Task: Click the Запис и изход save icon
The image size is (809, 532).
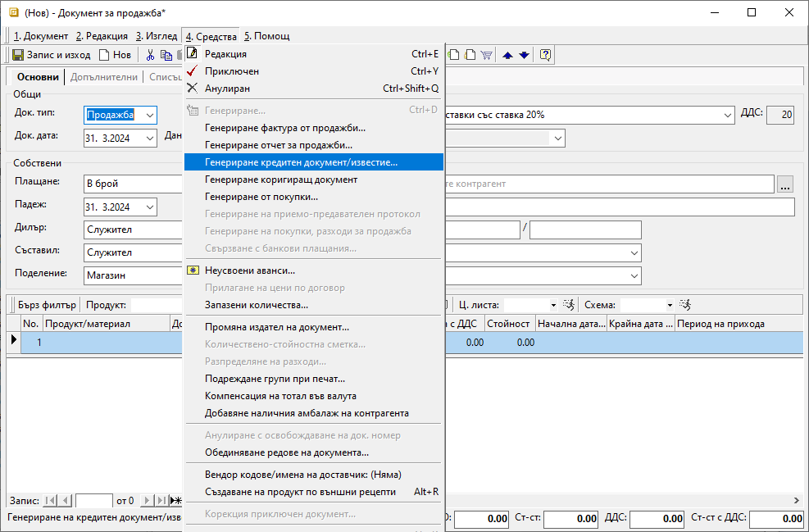Action: click(18, 55)
